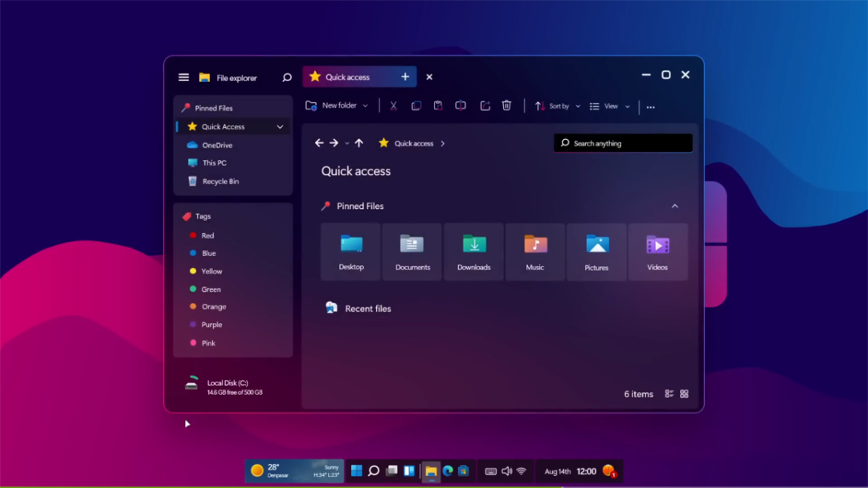Image resolution: width=868 pixels, height=488 pixels.
Task: Collapse the Pinned Files section
Action: pyautogui.click(x=675, y=206)
